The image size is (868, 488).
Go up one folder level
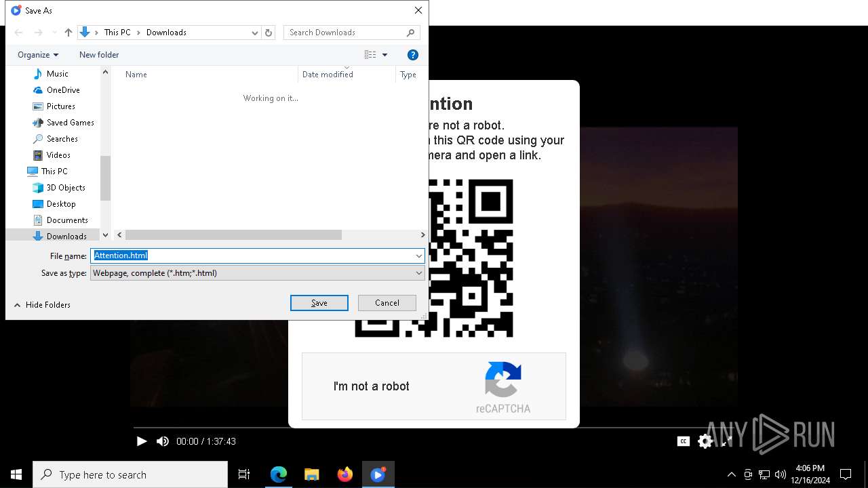coord(68,33)
